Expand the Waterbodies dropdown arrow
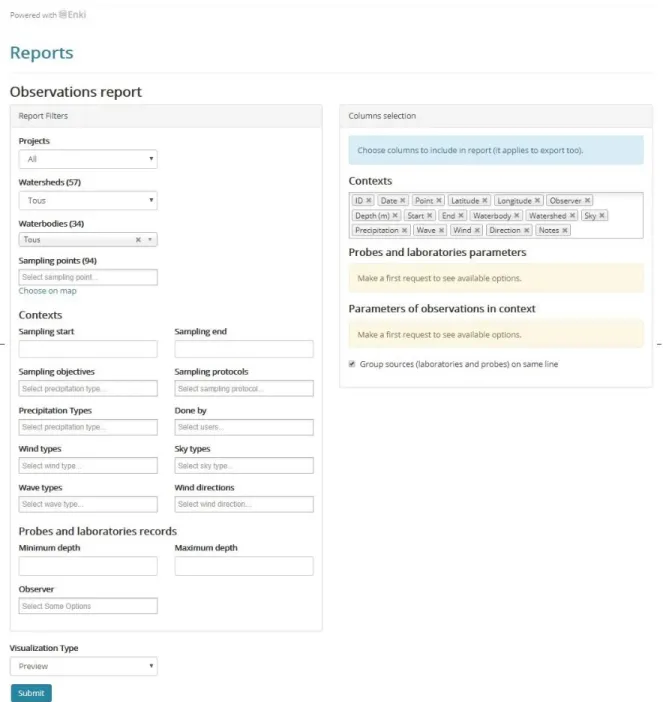663x702 pixels. [150, 240]
